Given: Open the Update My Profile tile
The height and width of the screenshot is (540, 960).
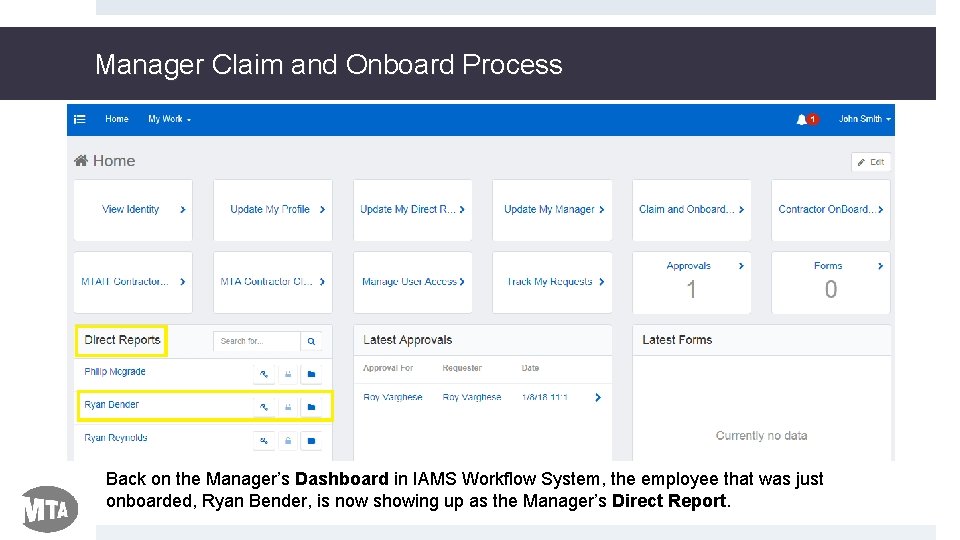Looking at the screenshot, I should [272, 209].
